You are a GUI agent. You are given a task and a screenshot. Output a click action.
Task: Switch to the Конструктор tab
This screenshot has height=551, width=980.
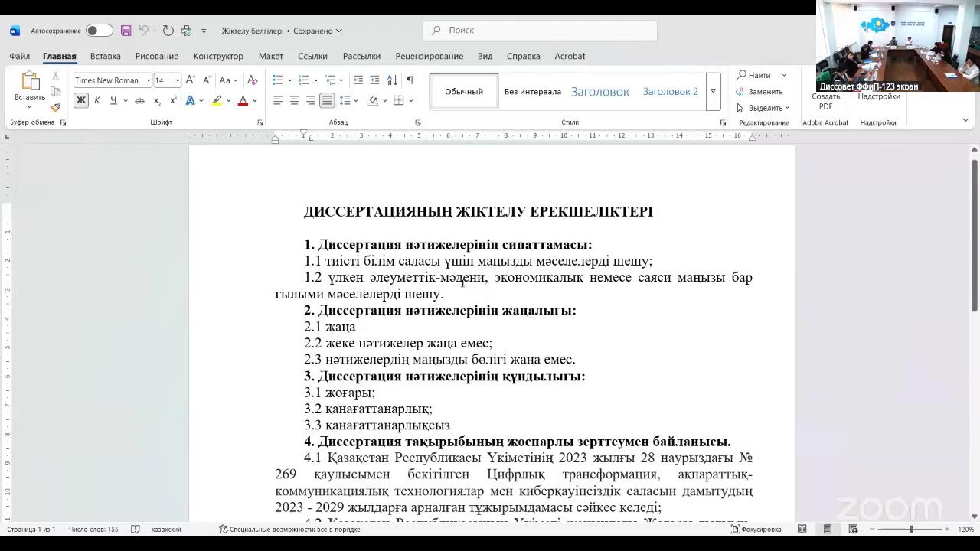point(218,56)
